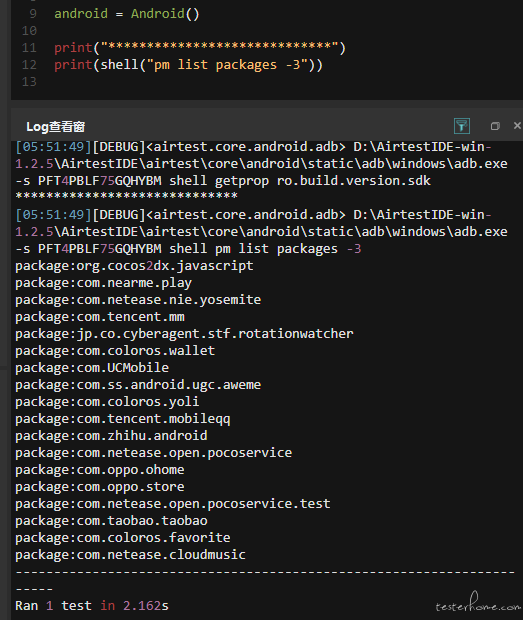This screenshot has height=620, width=523.
Task: Click the android = Android() code line
Action: coord(127,14)
